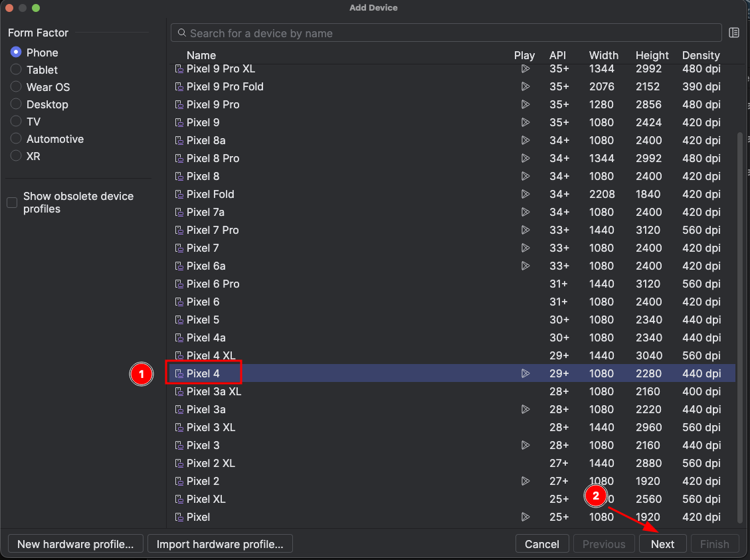
Task: Click the Play Store icon in last Pixel row
Action: coord(525,517)
